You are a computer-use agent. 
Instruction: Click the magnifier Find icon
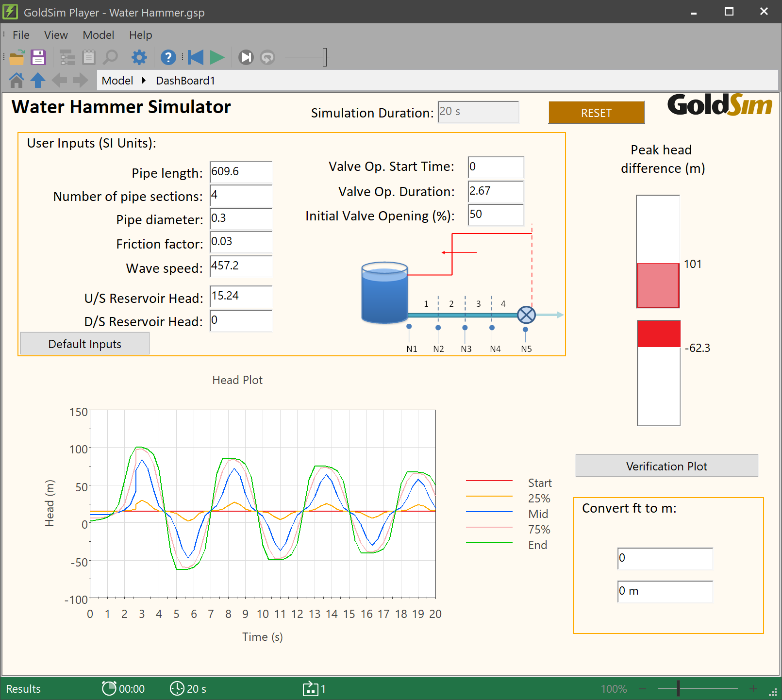point(111,57)
